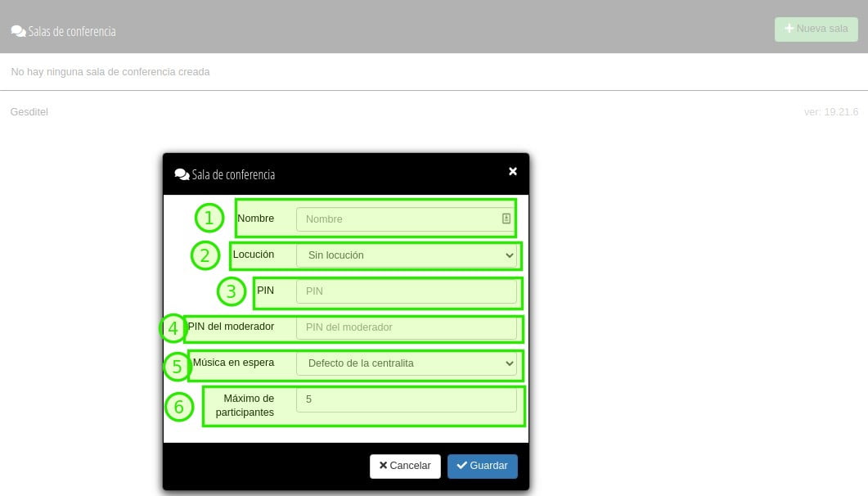Click the X icon inside the Cancelar button
The image size is (868, 496).
(383, 466)
